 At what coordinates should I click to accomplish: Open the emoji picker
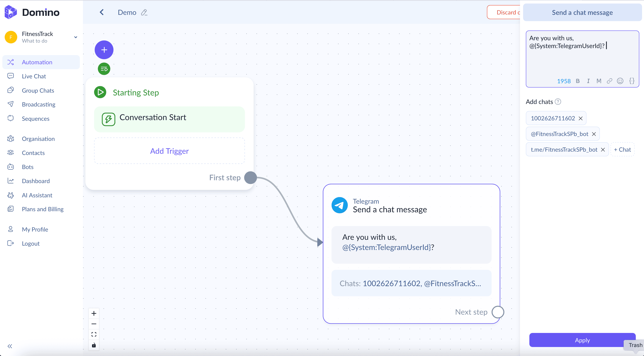[620, 81]
